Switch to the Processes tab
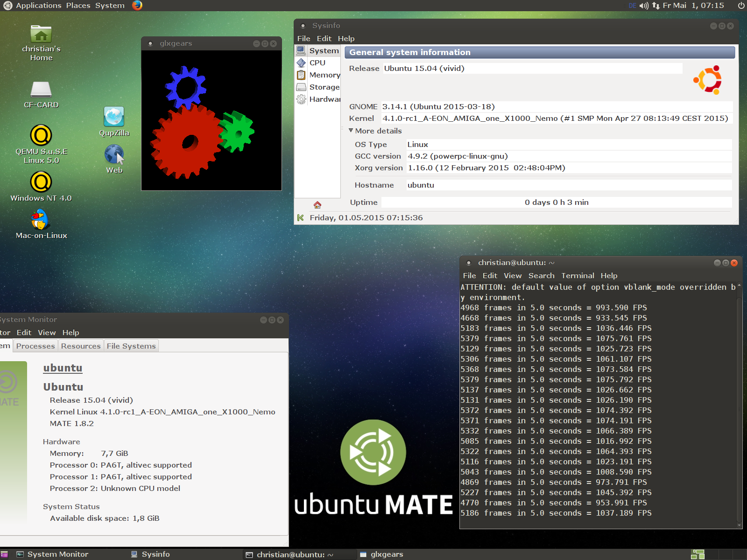This screenshot has width=747, height=560. [x=35, y=346]
